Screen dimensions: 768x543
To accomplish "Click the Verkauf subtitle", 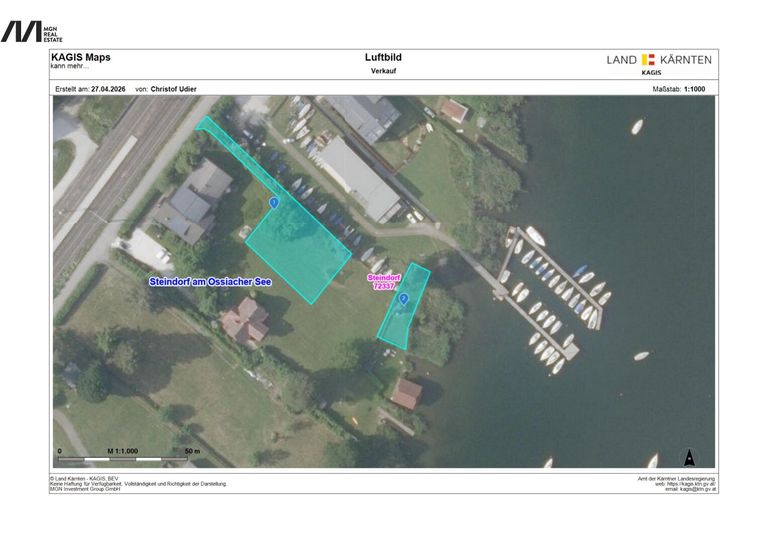I will pyautogui.click(x=384, y=72).
